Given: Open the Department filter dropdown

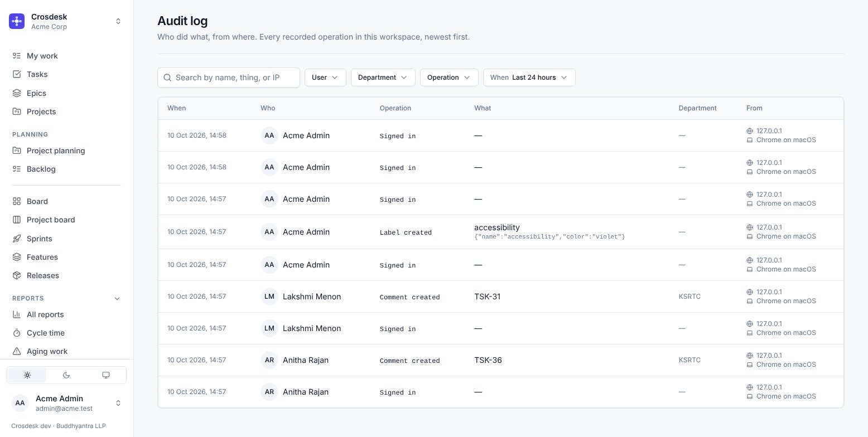Looking at the screenshot, I should pos(383,77).
